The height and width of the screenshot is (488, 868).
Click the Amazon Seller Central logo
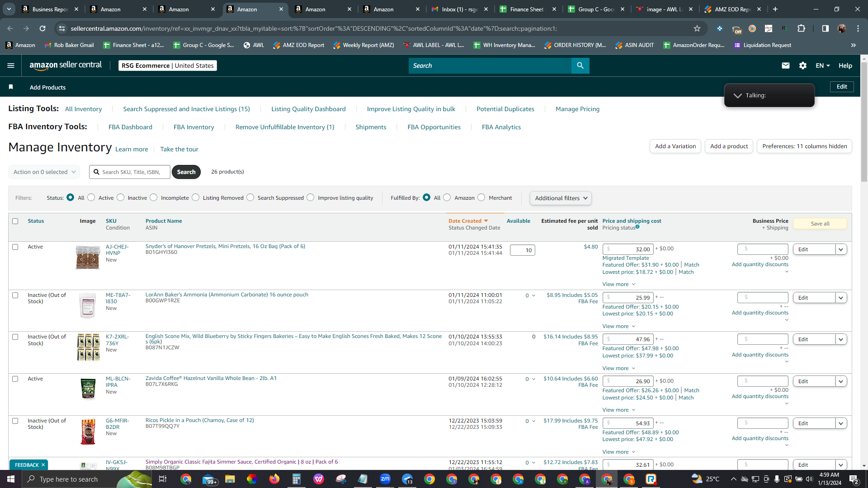tap(66, 66)
